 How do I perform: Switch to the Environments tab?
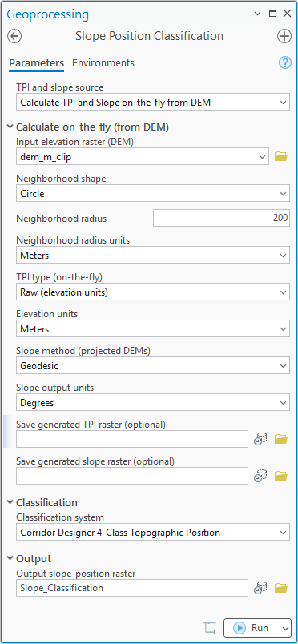(103, 63)
